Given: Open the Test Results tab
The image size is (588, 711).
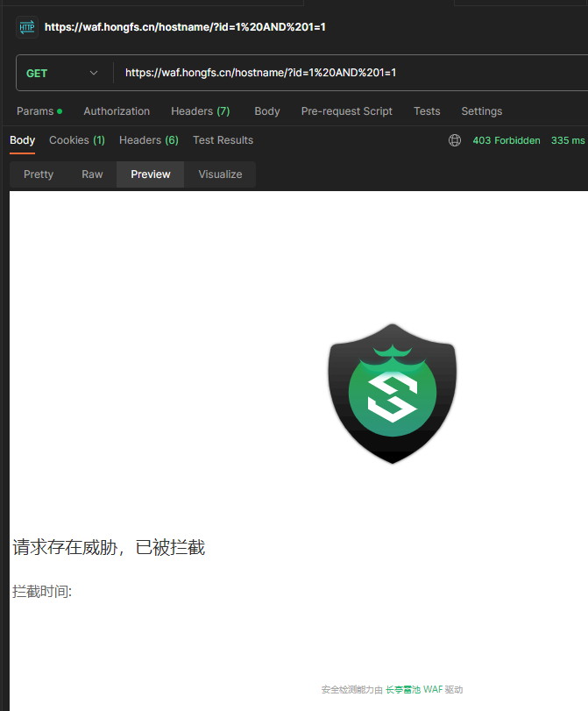Looking at the screenshot, I should pyautogui.click(x=223, y=140).
